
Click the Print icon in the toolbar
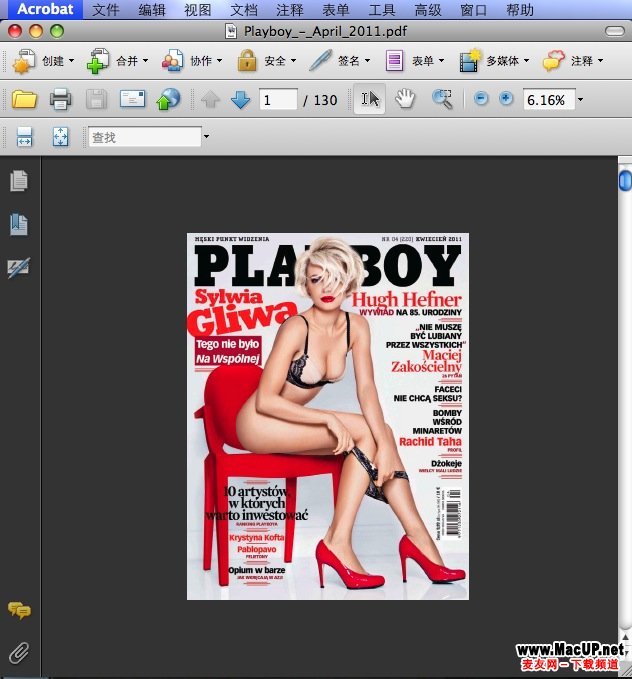click(60, 99)
